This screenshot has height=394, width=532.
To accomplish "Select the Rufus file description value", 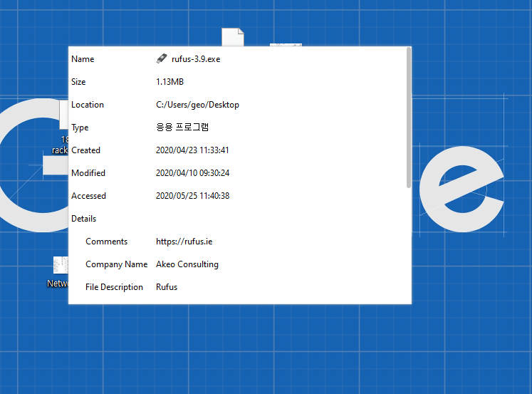I will (x=167, y=287).
